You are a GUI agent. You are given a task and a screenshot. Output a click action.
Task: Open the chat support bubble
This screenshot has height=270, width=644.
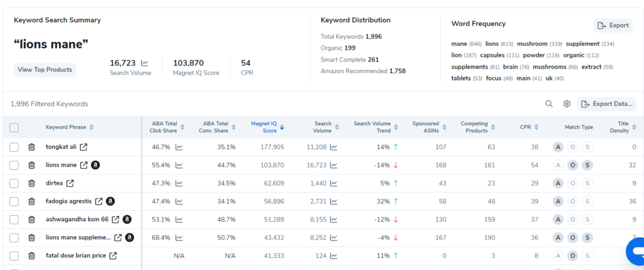click(x=636, y=252)
